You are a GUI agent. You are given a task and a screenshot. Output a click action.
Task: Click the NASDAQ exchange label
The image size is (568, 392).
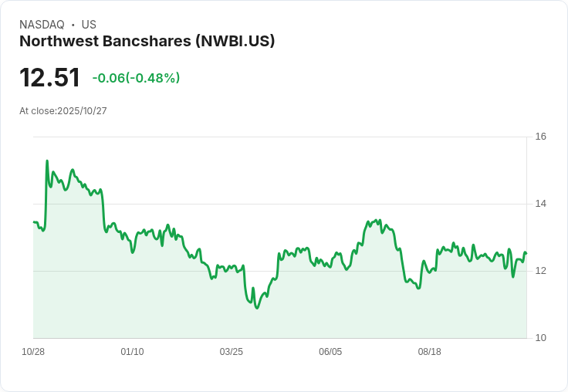(42, 25)
